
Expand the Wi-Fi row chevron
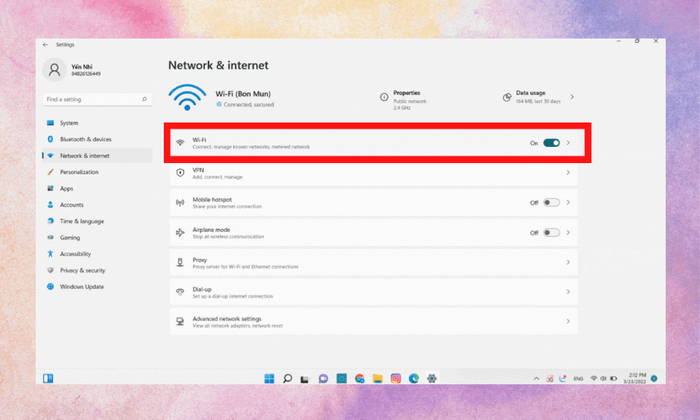point(568,143)
